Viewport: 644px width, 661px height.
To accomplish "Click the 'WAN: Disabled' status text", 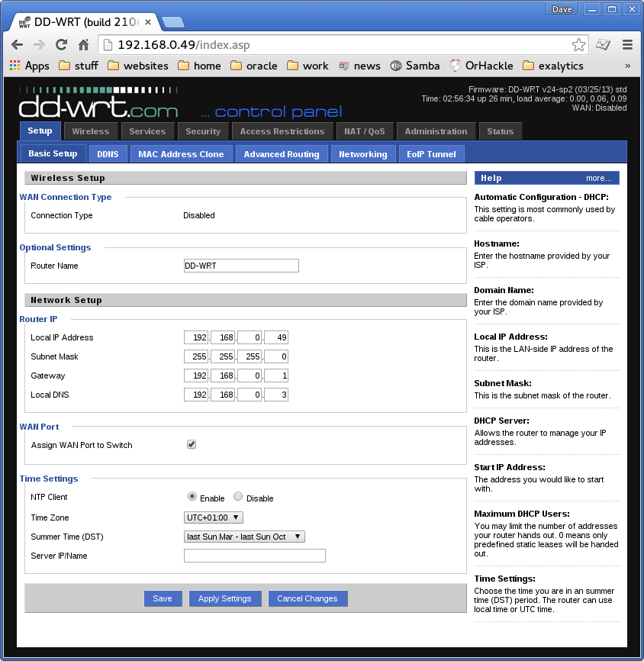I will point(599,108).
